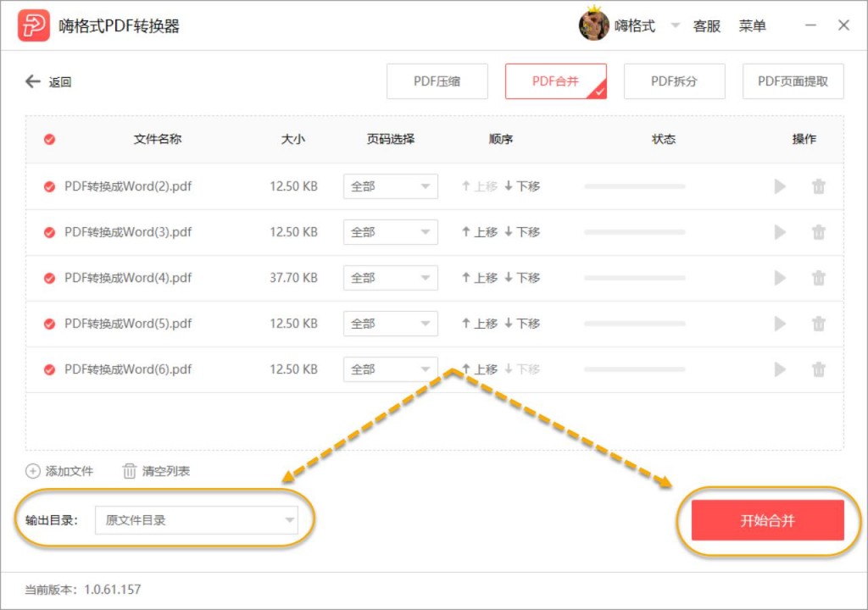Delete Word(3).pdf with trash icon
Image resolution: width=868 pixels, height=610 pixels.
[819, 232]
